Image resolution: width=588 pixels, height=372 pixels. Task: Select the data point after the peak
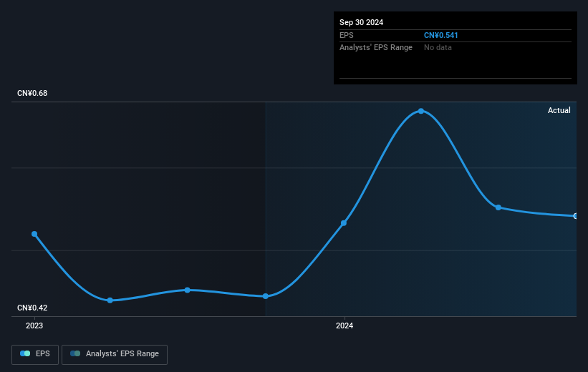tap(498, 207)
